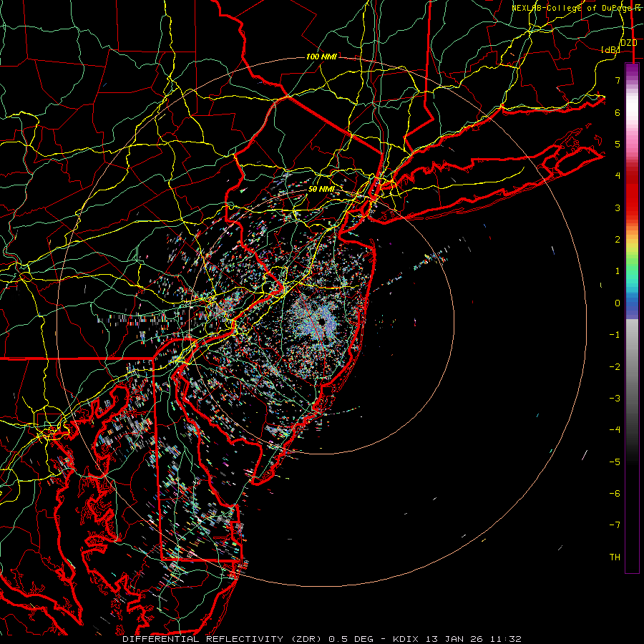
Task: Click the scale value "0"
Action: tap(618, 303)
